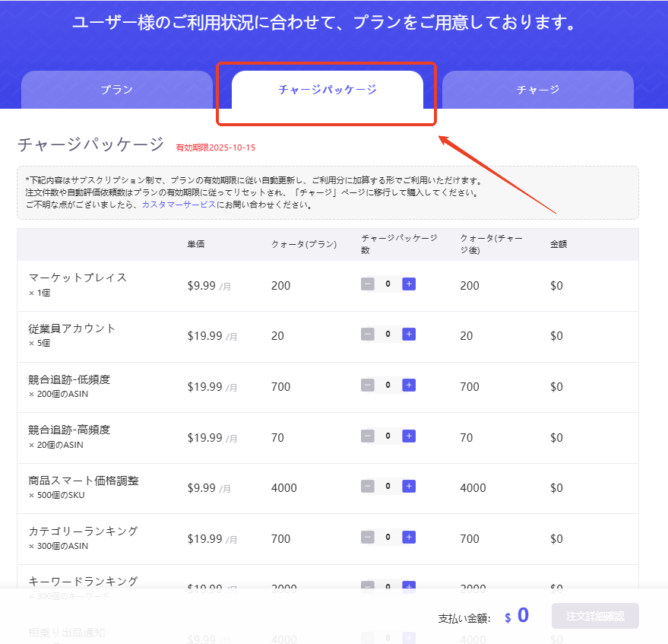Click the マーケットプレイス quantity input field
Viewport: 668px width, 644px height.
tap(388, 284)
